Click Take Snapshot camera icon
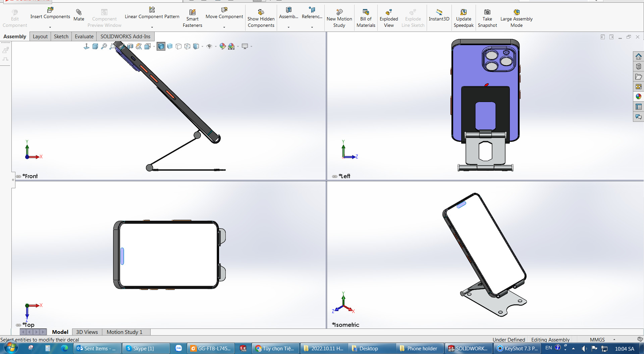 (487, 12)
